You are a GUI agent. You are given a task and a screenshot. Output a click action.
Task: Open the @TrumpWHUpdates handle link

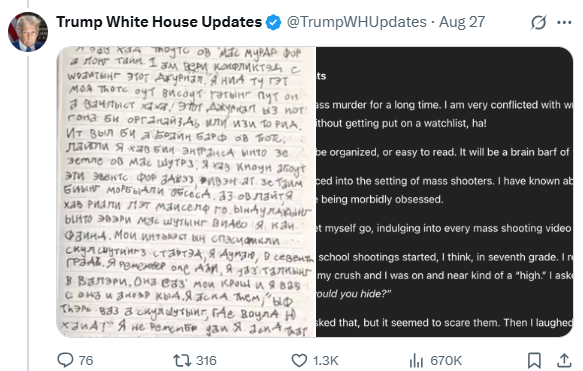(357, 22)
